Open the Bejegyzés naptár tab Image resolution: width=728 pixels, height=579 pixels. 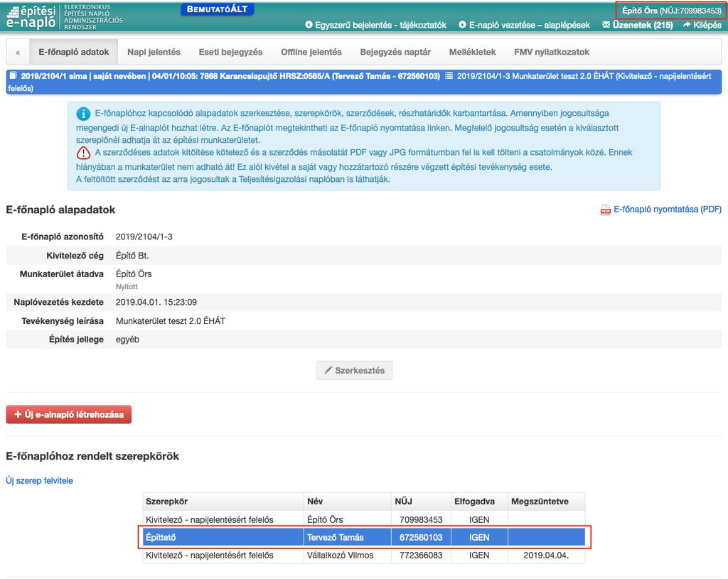tap(395, 52)
